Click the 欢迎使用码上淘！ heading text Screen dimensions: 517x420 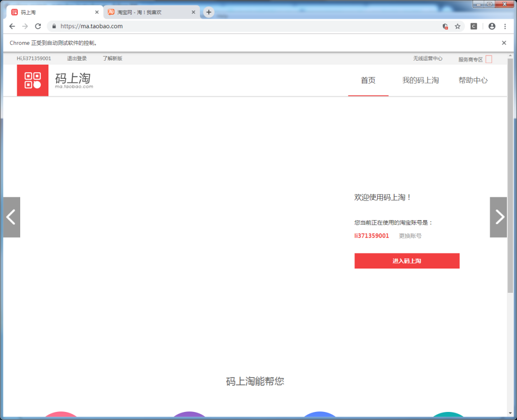pos(383,197)
